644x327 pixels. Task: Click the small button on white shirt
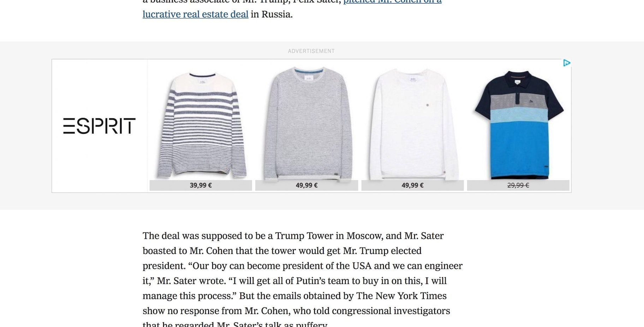pos(428,105)
